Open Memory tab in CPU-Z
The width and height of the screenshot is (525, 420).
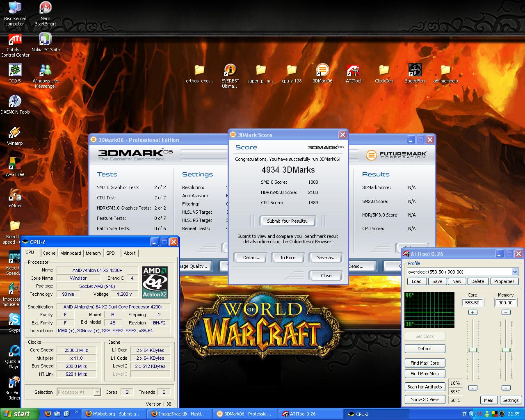point(94,253)
